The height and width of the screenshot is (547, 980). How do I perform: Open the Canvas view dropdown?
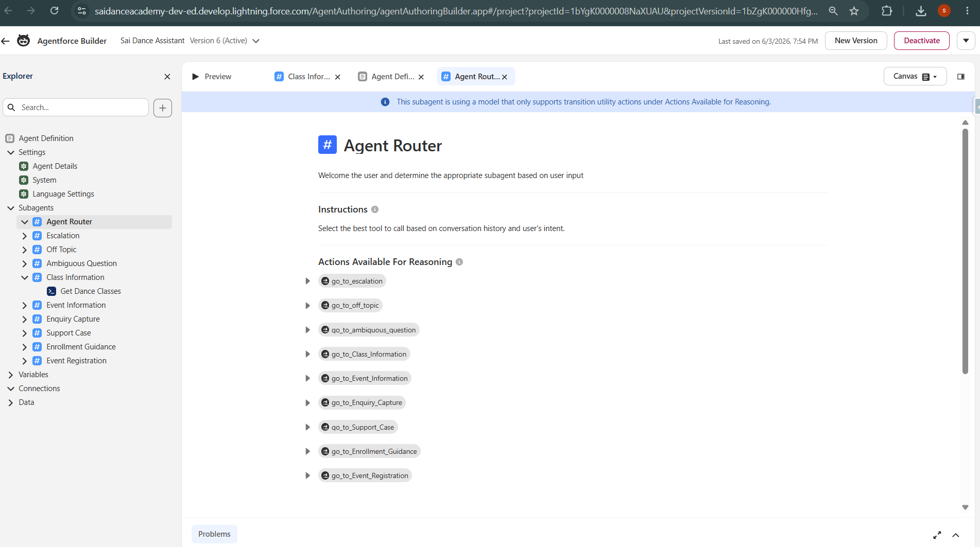tap(915, 77)
